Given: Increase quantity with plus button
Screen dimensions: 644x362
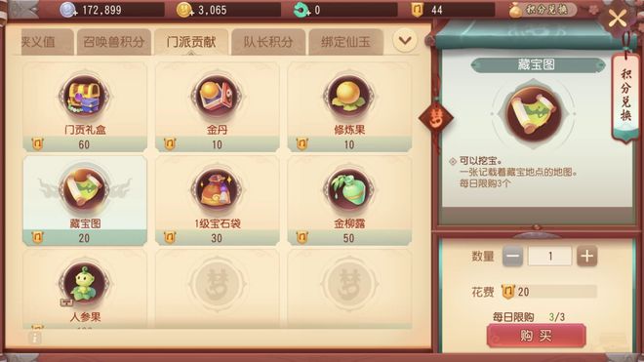Looking at the screenshot, I should 586,257.
